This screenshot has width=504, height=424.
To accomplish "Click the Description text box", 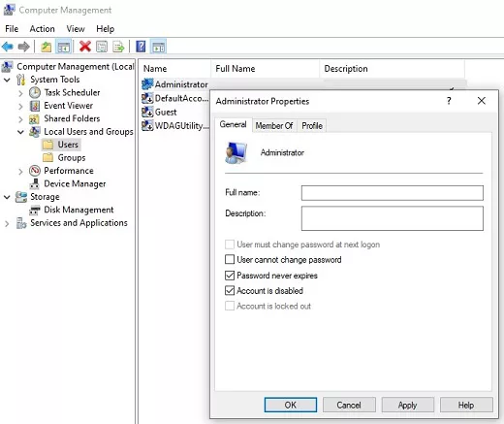I will [393, 218].
